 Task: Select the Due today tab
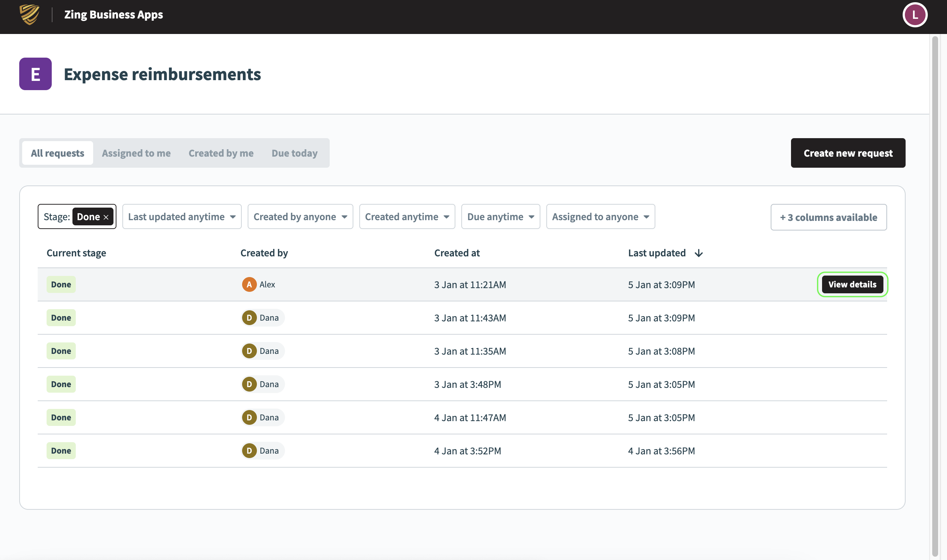click(x=294, y=153)
